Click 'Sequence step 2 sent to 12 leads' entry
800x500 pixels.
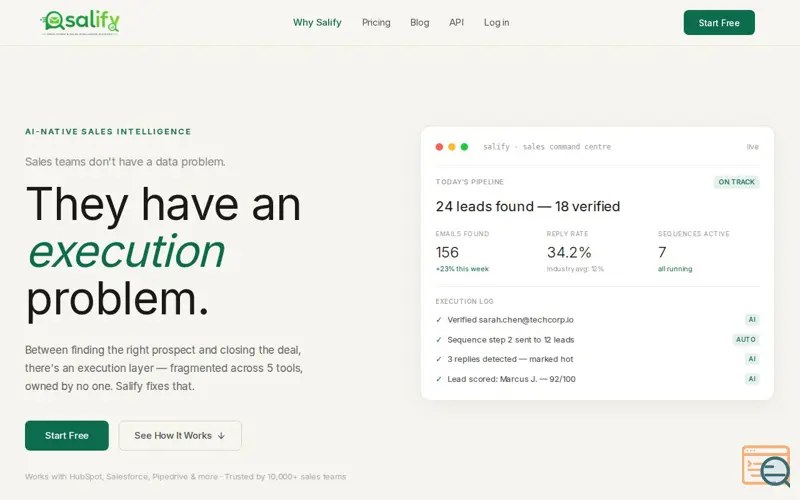pyautogui.click(x=511, y=340)
